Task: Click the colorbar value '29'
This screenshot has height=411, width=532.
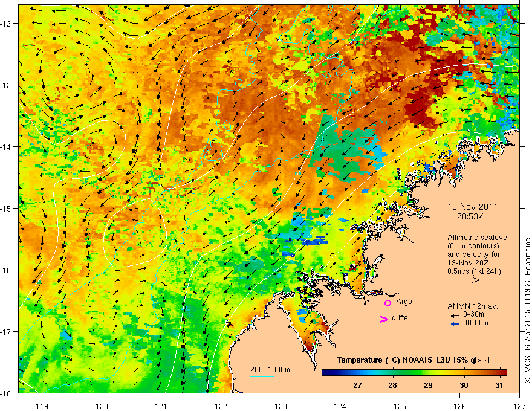Action: pos(428,385)
